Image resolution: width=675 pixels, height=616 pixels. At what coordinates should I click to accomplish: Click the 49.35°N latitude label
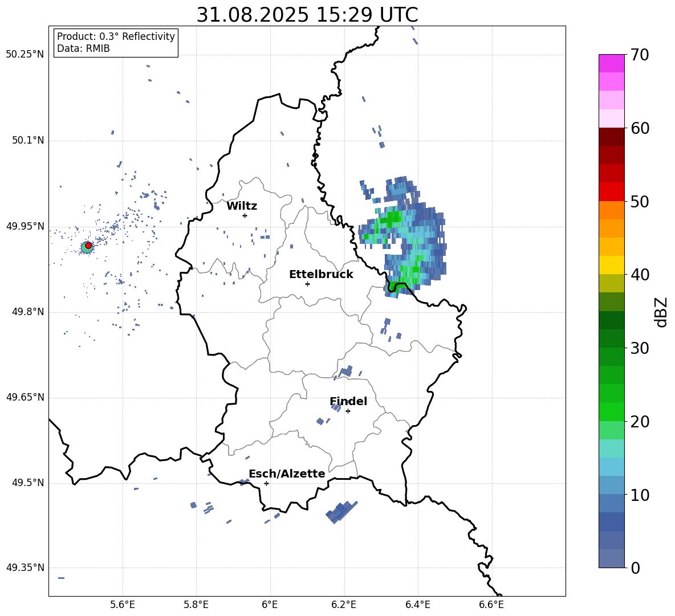point(25,568)
